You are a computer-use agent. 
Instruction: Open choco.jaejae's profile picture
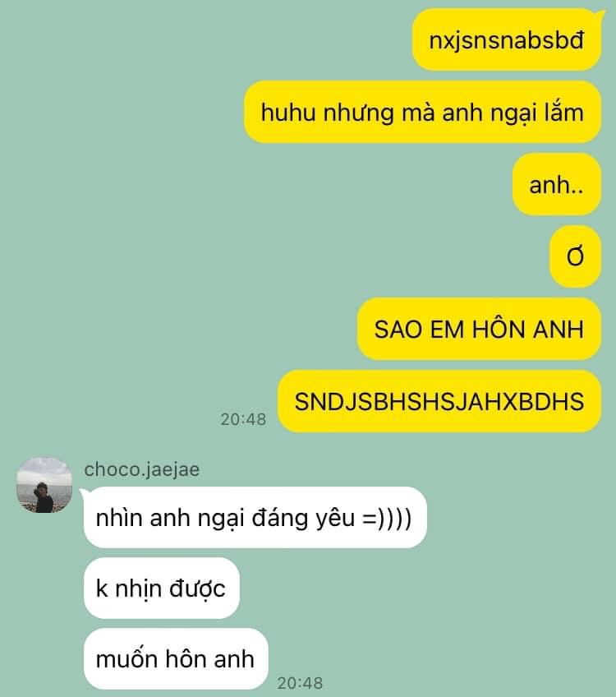(x=44, y=485)
